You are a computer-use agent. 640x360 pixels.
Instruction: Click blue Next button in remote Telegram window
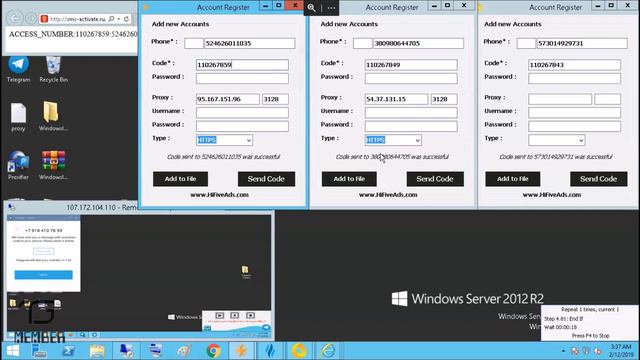coord(44,275)
